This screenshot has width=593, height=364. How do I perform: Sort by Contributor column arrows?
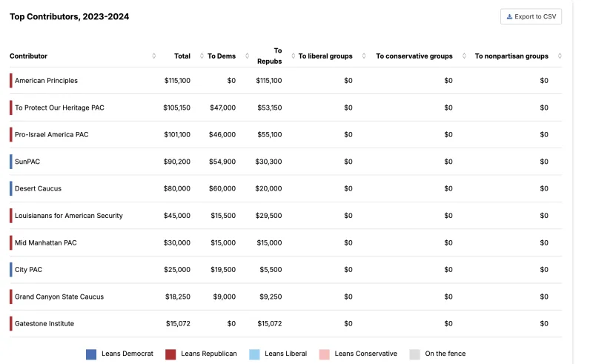point(154,56)
